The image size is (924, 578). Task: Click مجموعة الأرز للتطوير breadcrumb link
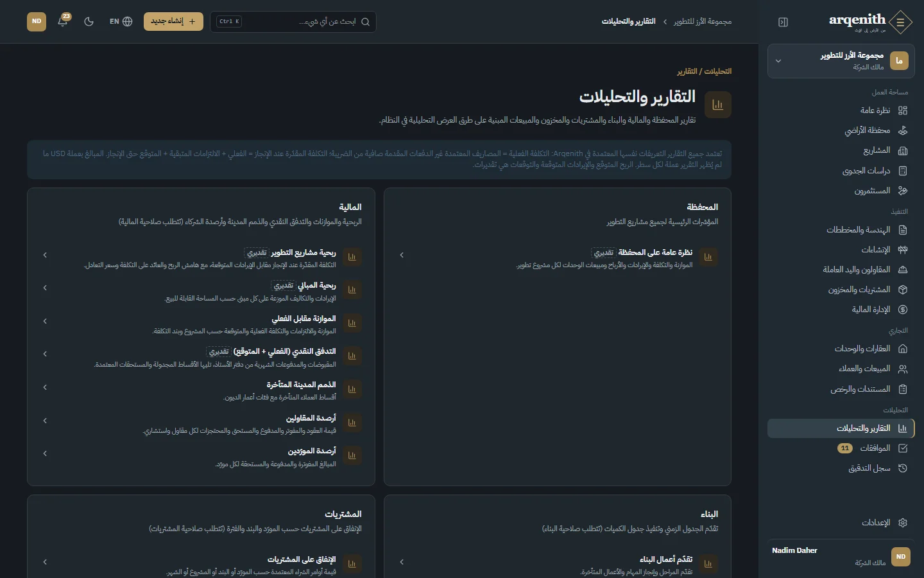(703, 22)
